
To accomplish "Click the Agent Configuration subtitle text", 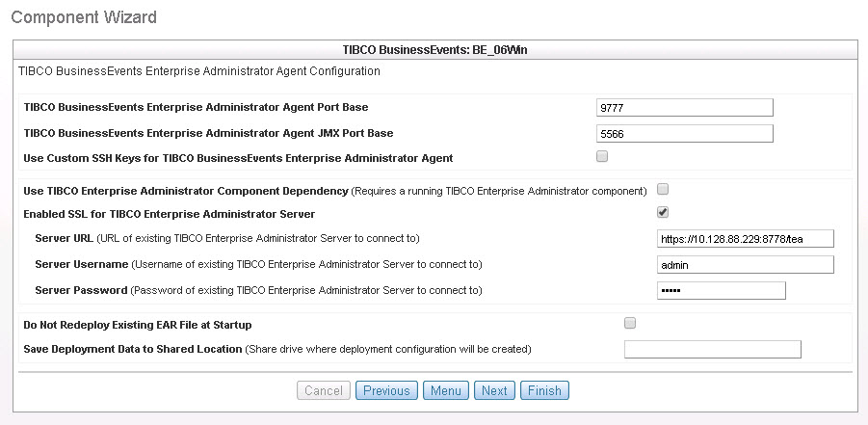I will 199,71.
